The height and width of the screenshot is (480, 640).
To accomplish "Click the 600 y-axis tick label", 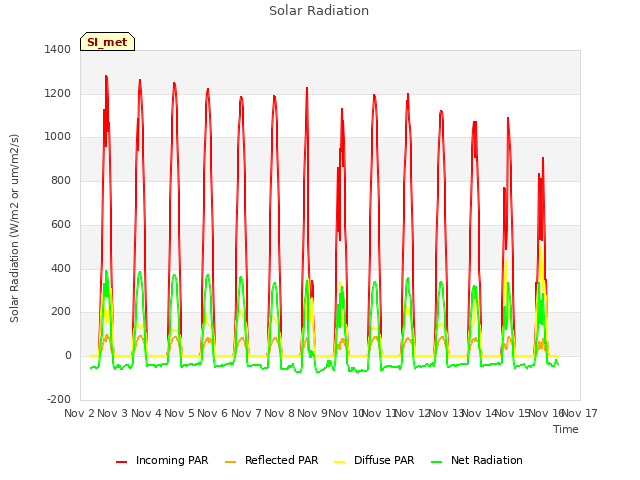I will click(x=61, y=224).
